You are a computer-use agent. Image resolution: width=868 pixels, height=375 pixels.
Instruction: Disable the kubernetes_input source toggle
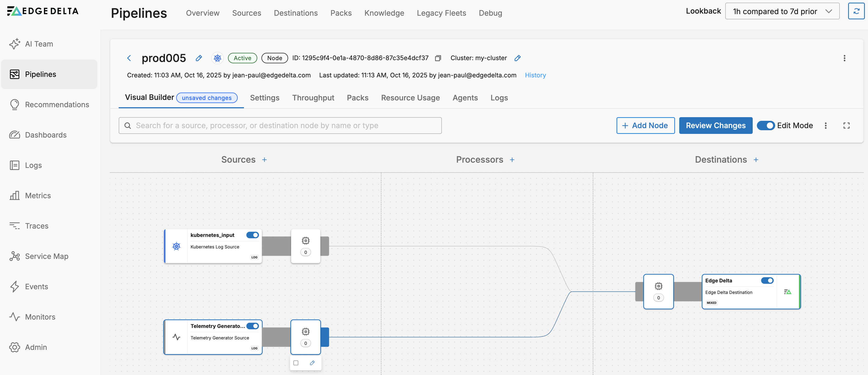coord(252,235)
